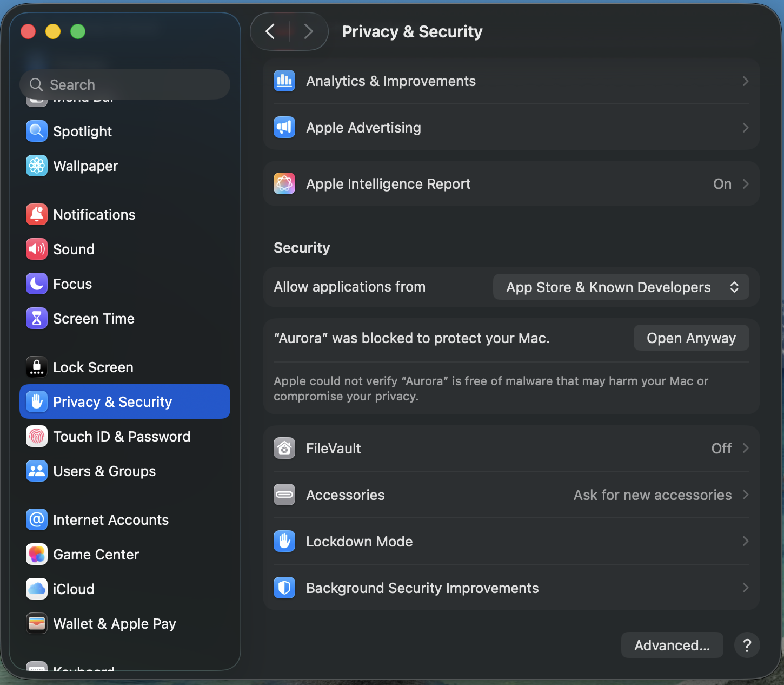The image size is (784, 685).
Task: Click the Background Security Improvements shield icon
Action: (x=284, y=588)
